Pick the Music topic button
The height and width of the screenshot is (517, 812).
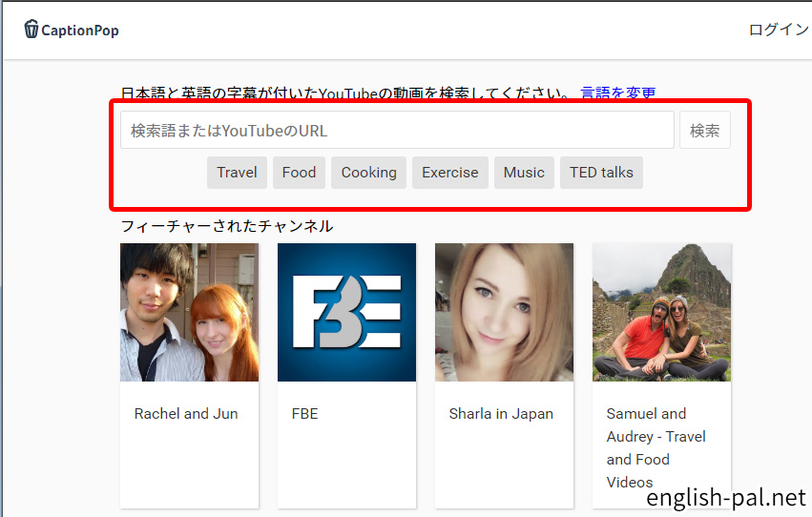pyautogui.click(x=524, y=173)
